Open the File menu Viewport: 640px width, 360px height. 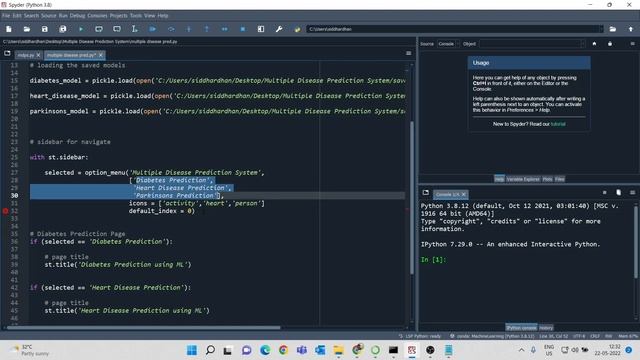(x=6, y=16)
